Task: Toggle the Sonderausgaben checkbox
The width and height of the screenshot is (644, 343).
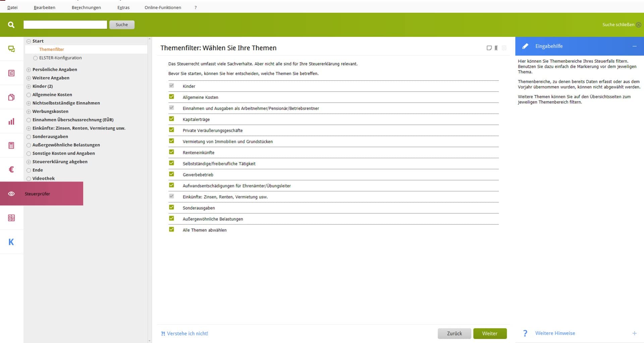Action: pos(171,207)
